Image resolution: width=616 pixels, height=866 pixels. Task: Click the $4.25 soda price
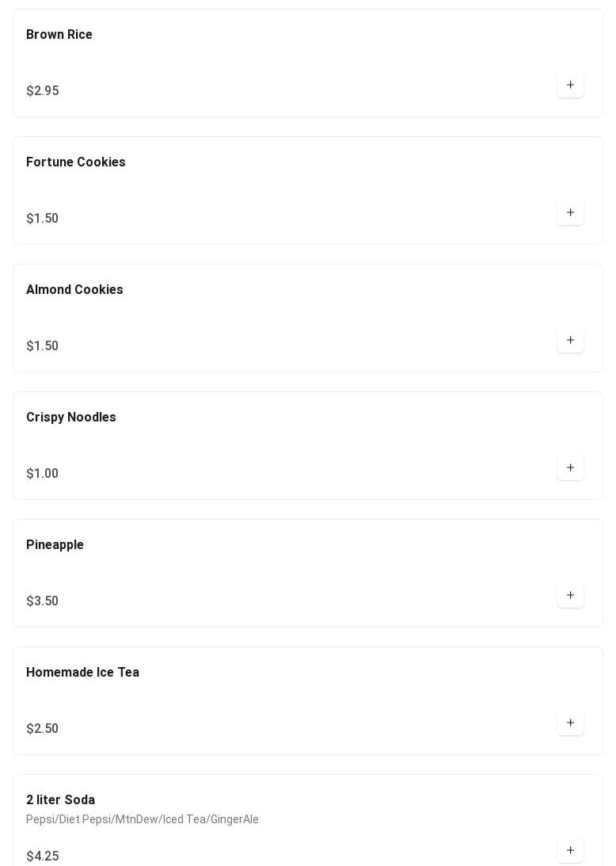tap(43, 856)
